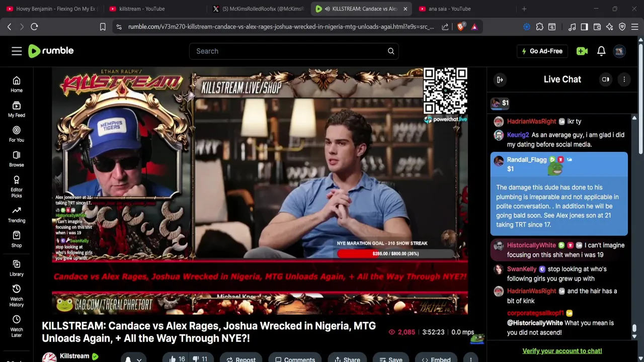
Task: Toggle the browser sidebar panel icon
Action: click(x=584, y=27)
